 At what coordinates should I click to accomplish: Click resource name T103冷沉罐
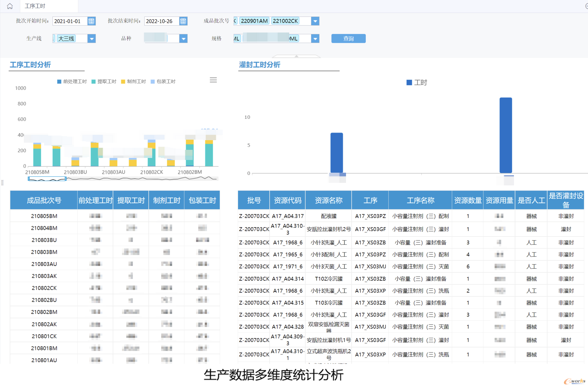328,303
